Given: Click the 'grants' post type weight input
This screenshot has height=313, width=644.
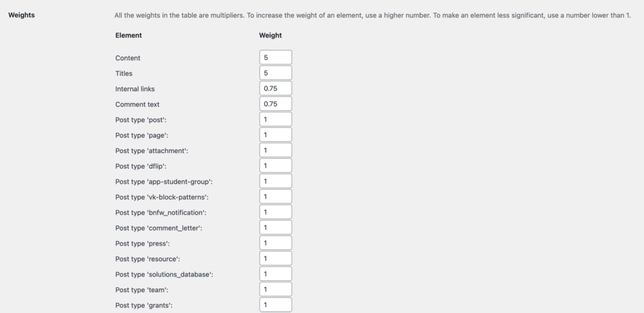Looking at the screenshot, I should coord(275,305).
